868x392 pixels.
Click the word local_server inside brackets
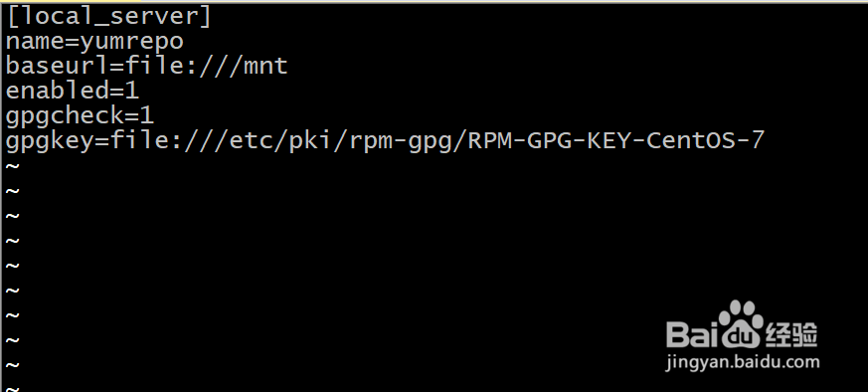pyautogui.click(x=108, y=18)
